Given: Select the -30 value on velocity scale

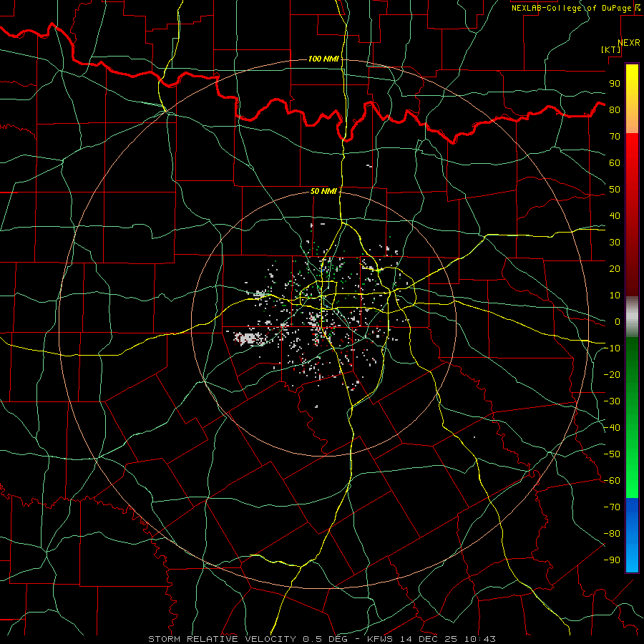Looking at the screenshot, I should pyautogui.click(x=612, y=401).
